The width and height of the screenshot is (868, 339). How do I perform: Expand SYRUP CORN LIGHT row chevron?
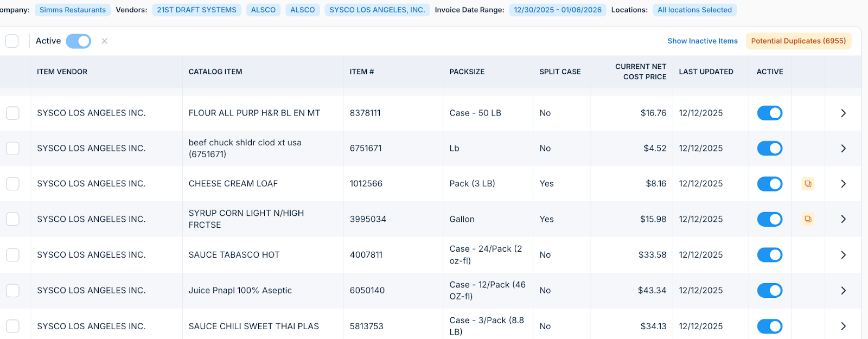click(843, 219)
